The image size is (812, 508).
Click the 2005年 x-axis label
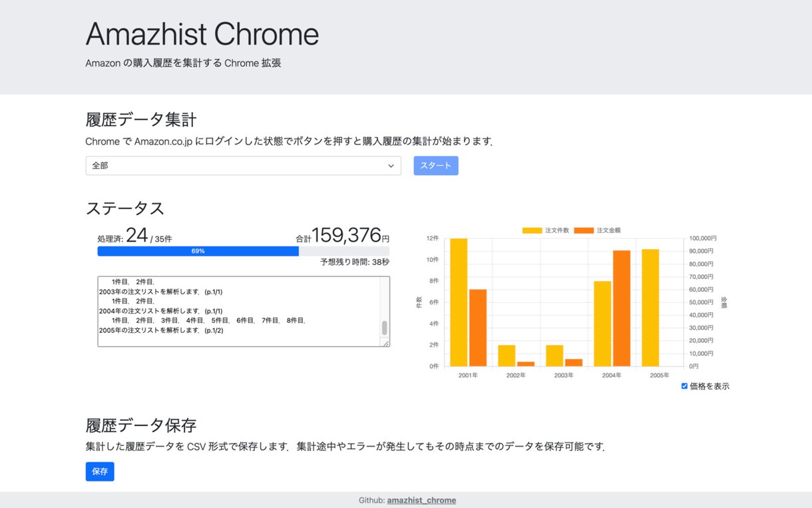pos(660,376)
